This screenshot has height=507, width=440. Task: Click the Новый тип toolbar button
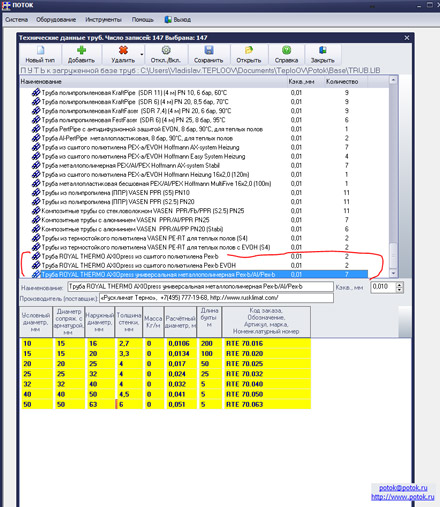pos(40,55)
